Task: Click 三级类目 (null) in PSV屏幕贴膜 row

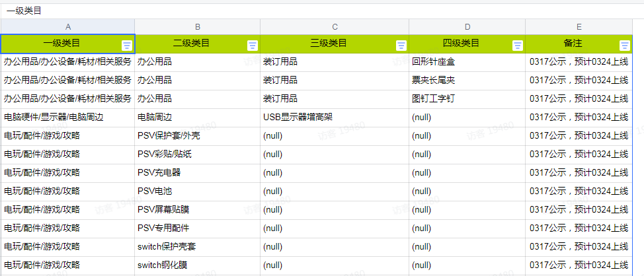Action: [x=335, y=210]
